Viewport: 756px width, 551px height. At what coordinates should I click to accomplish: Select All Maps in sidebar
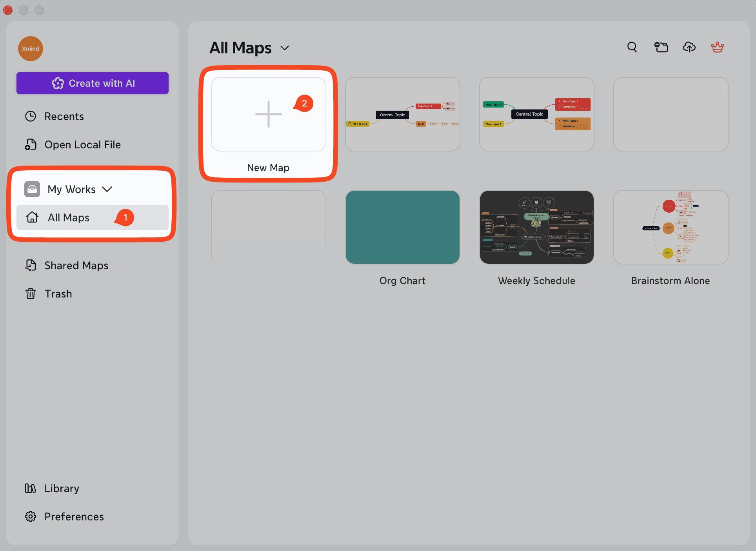coord(69,217)
